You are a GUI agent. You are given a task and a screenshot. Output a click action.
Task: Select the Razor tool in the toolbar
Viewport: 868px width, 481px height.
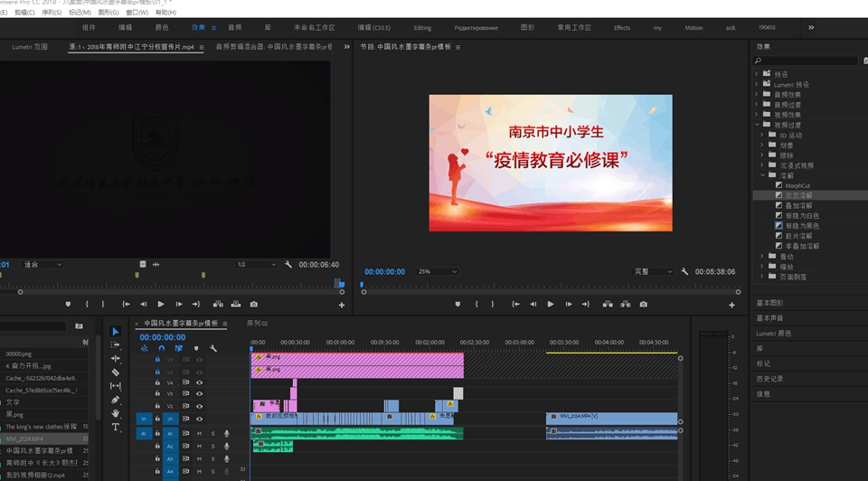(x=116, y=373)
